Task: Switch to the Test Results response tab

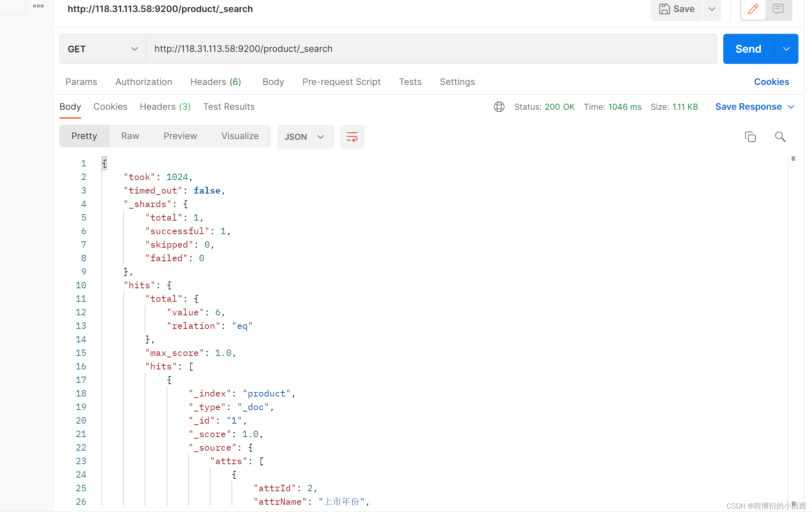Action: [229, 107]
